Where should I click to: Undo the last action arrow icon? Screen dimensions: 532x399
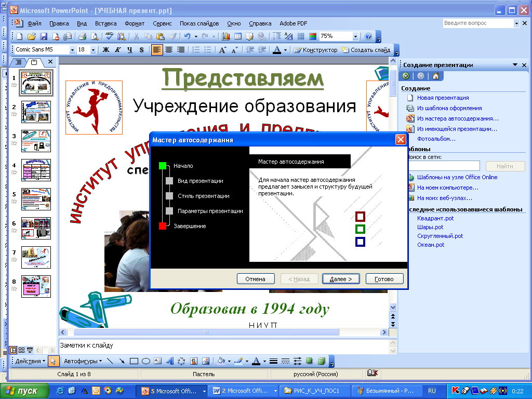click(187, 36)
